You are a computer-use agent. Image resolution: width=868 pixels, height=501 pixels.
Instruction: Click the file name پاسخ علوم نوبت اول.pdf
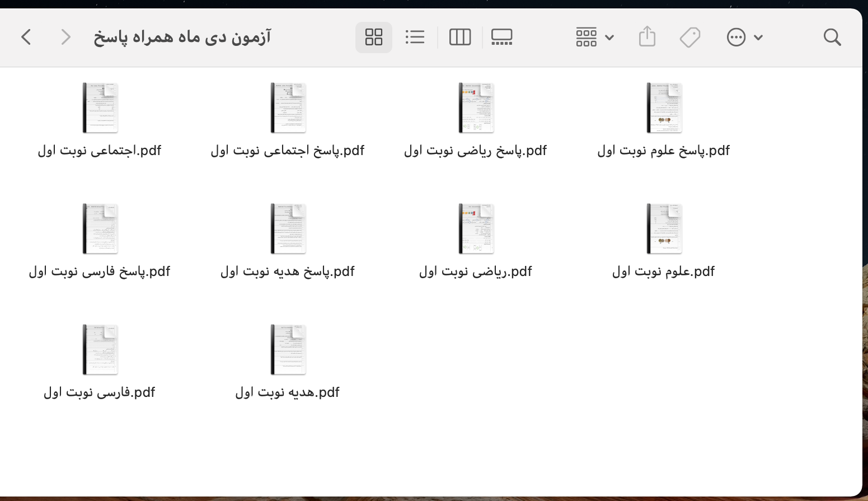(x=664, y=151)
